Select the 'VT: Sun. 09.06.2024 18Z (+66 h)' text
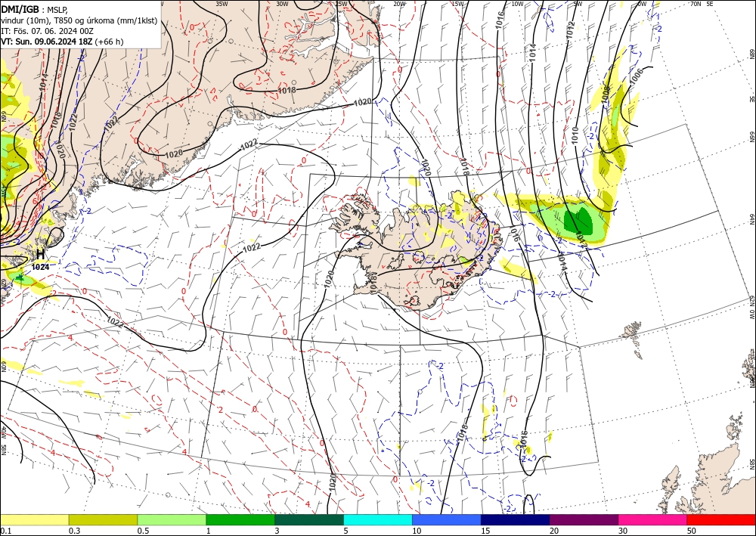The image size is (756, 536). pos(62,42)
